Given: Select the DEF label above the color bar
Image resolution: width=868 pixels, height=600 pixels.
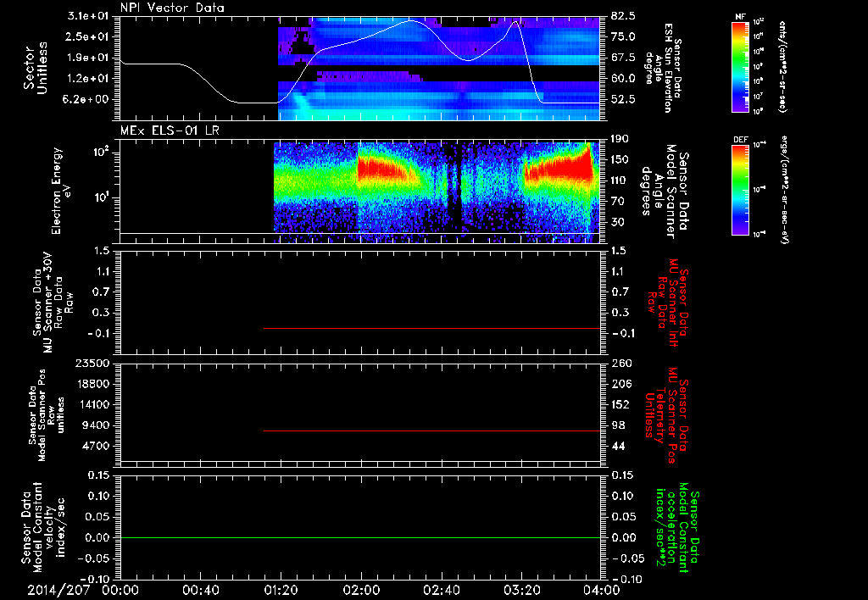Looking at the screenshot, I should [x=740, y=140].
